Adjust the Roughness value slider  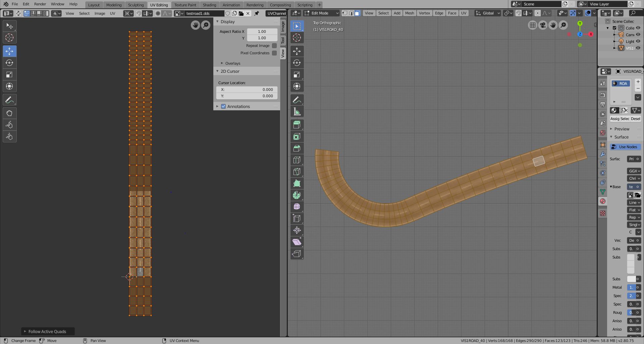coord(631,312)
